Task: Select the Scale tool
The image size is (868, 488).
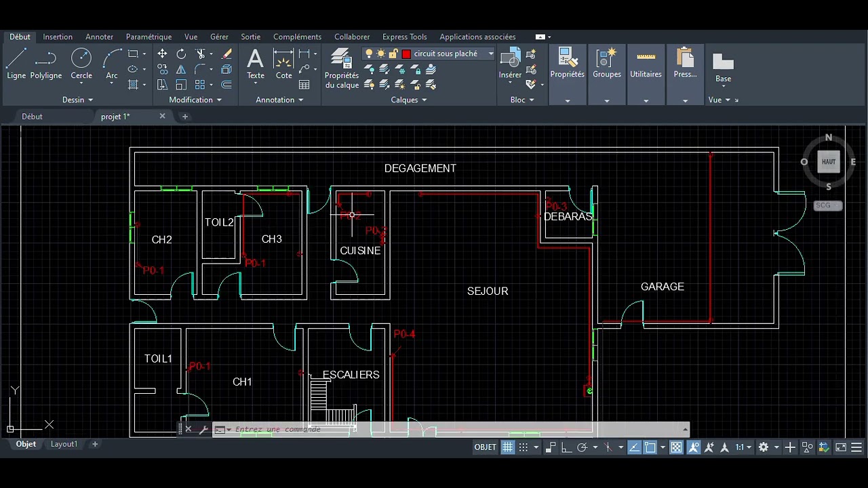Action: coord(181,85)
